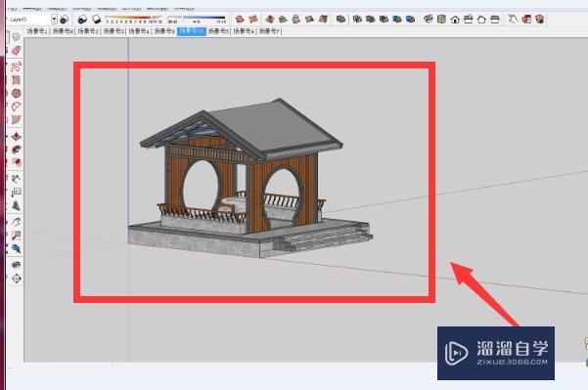The width and height of the screenshot is (588, 390).
Task: Enable Back Edges face style
Action: pos(253,19)
